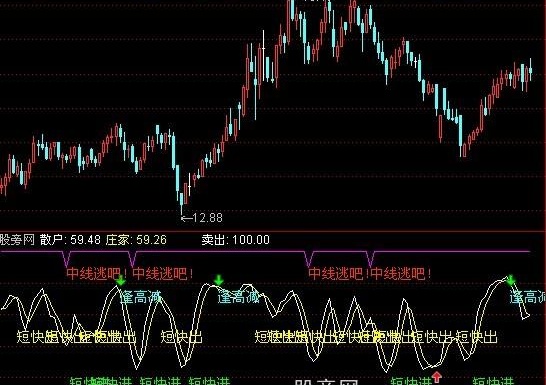Click the middle 逢高减 label
Image resolution: width=546 pixels, height=385 pixels.
coord(239,297)
